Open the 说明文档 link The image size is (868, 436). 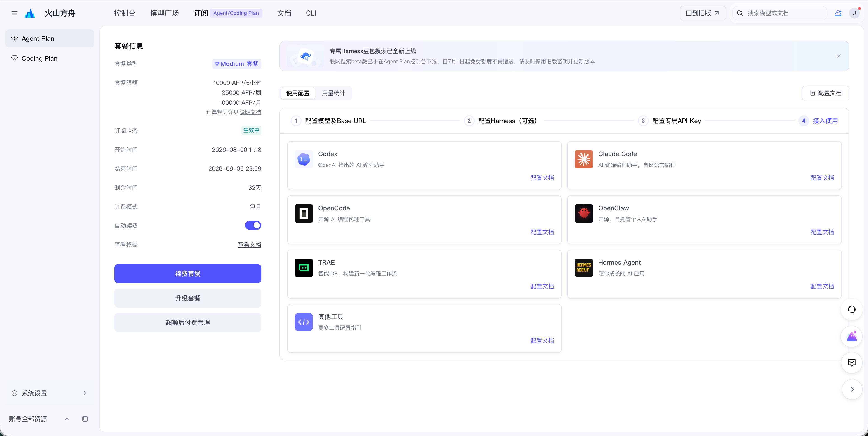(250, 112)
